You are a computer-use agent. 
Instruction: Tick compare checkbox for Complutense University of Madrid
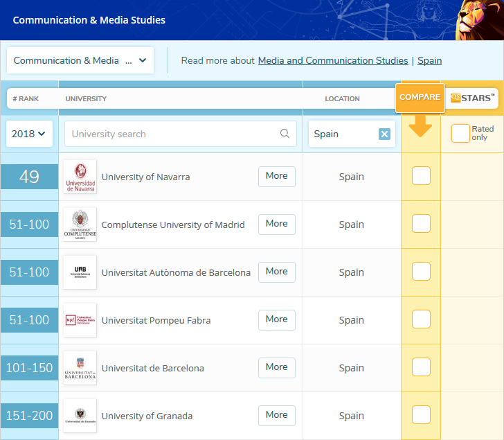[421, 224]
